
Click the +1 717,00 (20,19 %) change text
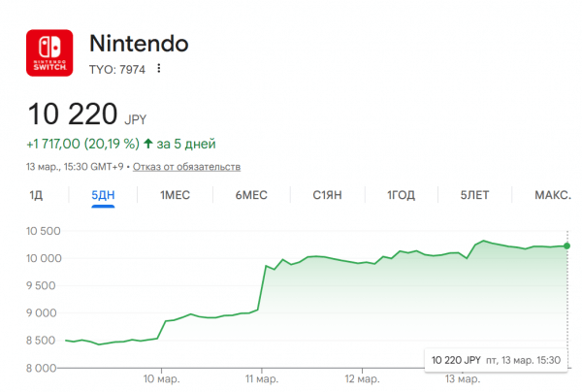81,144
